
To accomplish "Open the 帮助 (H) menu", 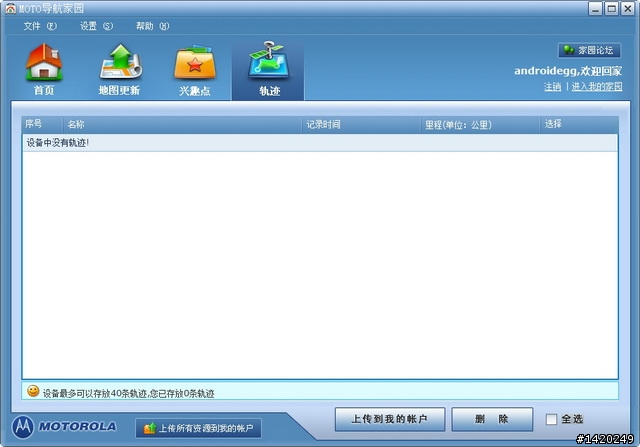I will (x=152, y=26).
